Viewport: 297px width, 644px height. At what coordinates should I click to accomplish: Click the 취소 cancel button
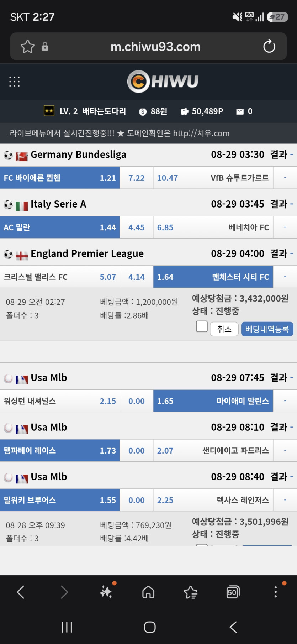tap(224, 329)
